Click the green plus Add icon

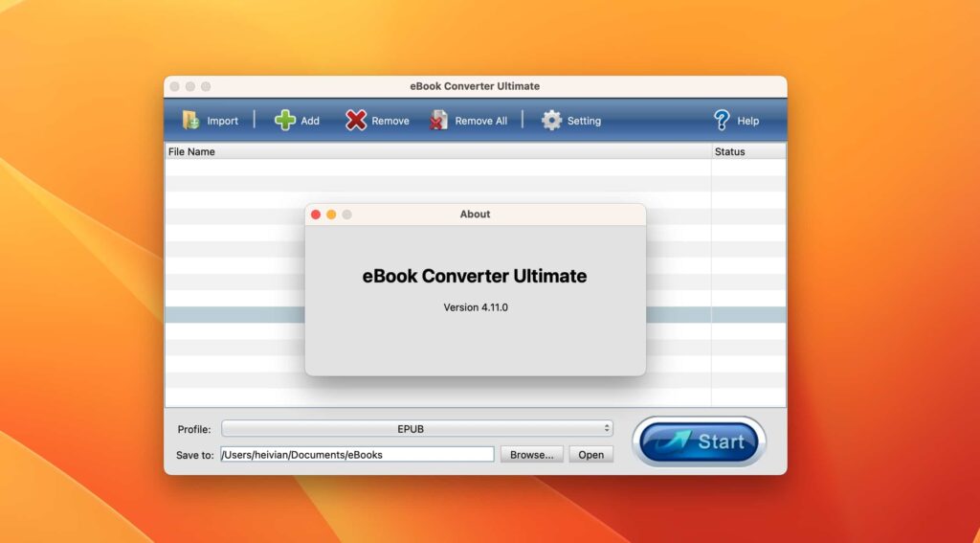285,120
